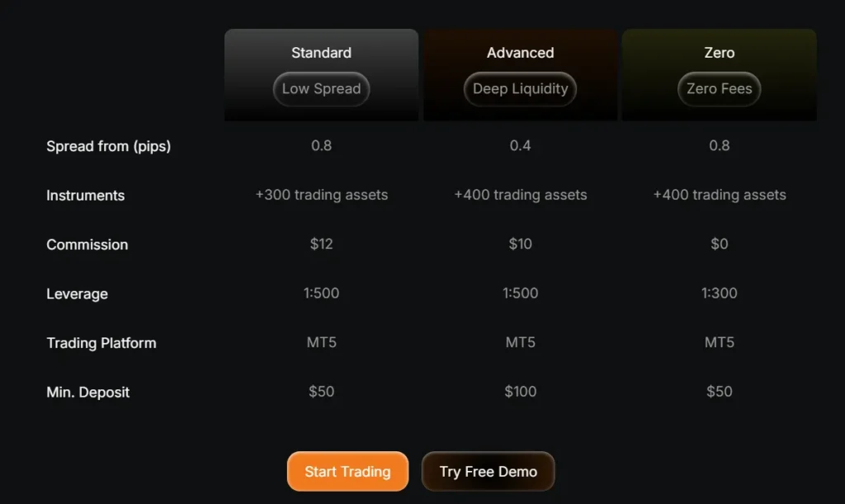This screenshot has width=845, height=504.
Task: Click the 0.4 spread value
Action: point(520,146)
